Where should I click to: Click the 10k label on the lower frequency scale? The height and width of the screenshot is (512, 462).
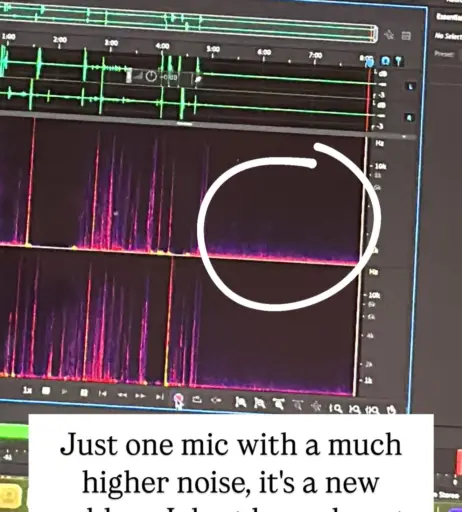click(374, 295)
